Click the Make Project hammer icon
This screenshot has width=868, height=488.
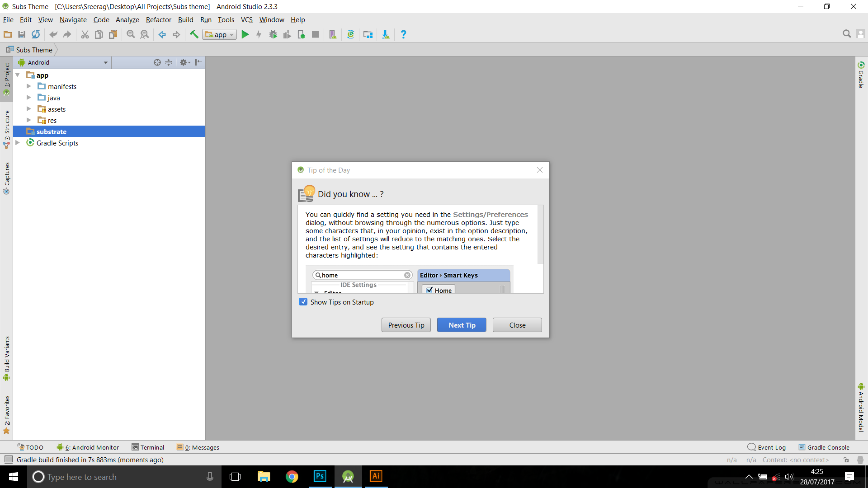tap(194, 34)
